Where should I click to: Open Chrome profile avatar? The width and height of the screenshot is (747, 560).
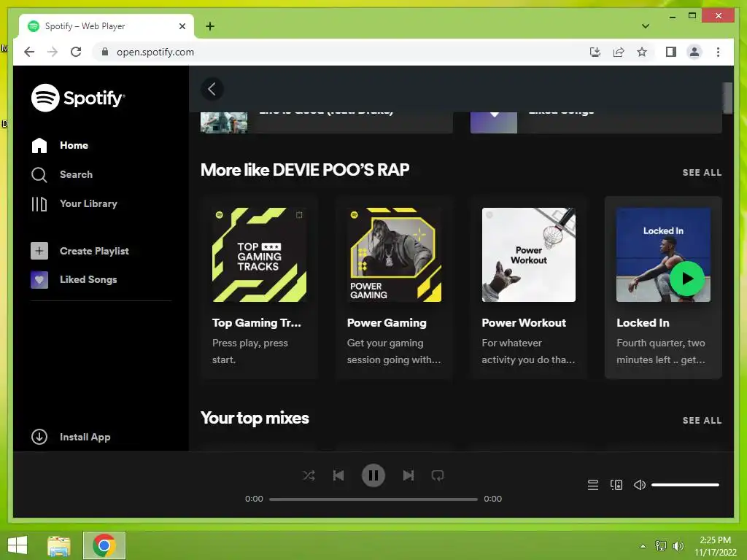(694, 52)
